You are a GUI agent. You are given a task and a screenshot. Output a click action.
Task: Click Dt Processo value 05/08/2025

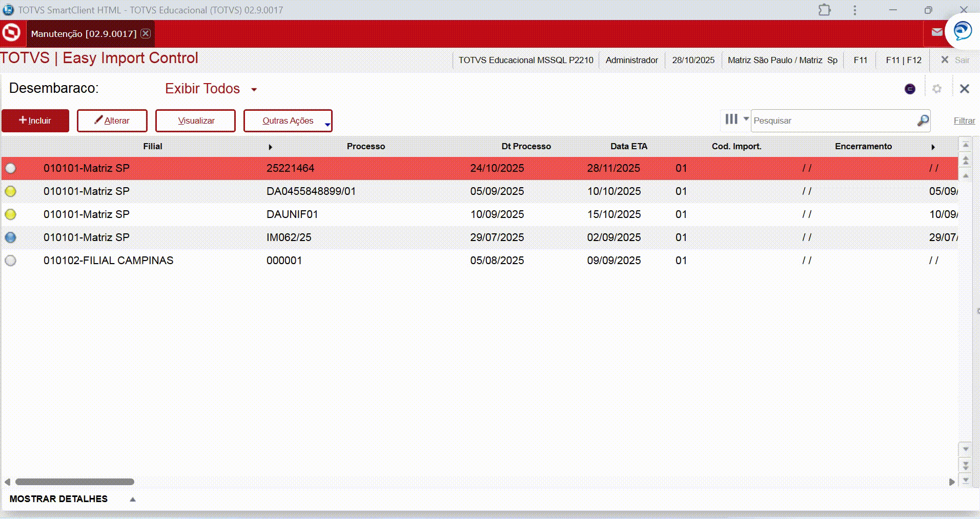pyautogui.click(x=497, y=261)
